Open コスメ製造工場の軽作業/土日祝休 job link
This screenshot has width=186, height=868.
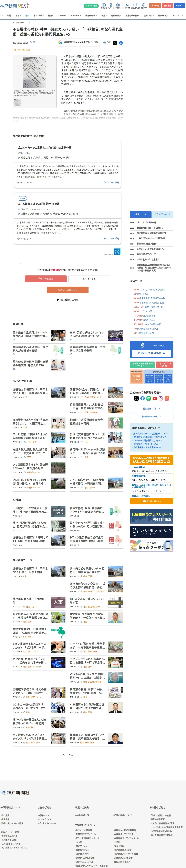39,204
